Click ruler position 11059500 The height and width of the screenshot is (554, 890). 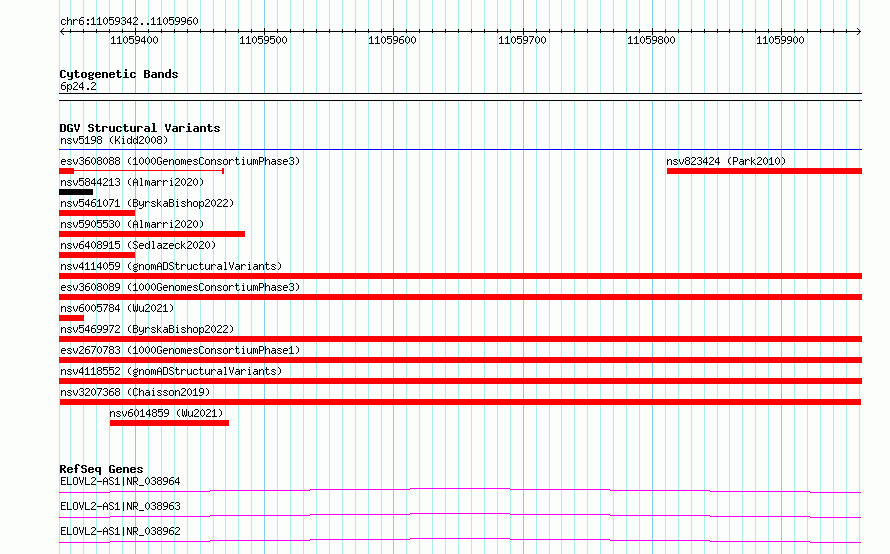point(263,40)
